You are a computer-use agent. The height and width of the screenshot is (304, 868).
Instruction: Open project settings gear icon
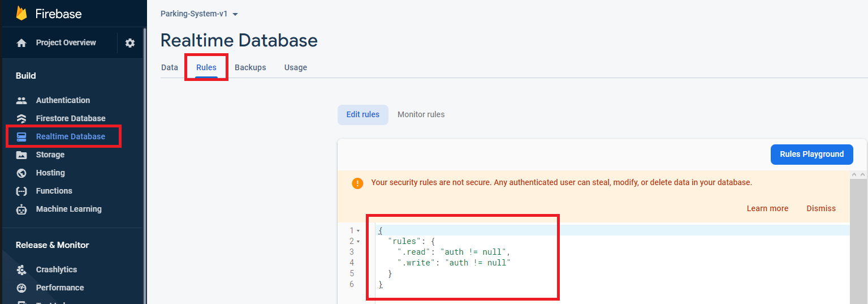pos(130,43)
